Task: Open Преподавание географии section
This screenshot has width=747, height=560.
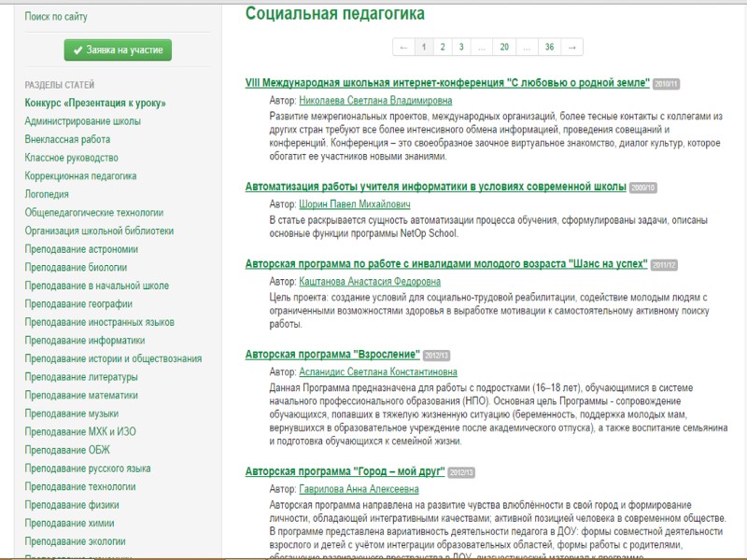Action: point(78,304)
